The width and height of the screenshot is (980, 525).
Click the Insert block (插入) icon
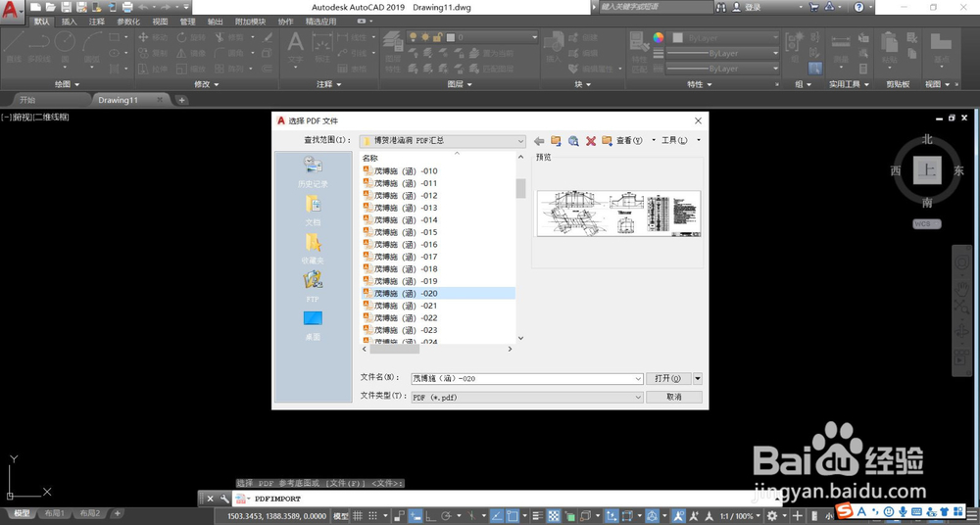coord(554,47)
